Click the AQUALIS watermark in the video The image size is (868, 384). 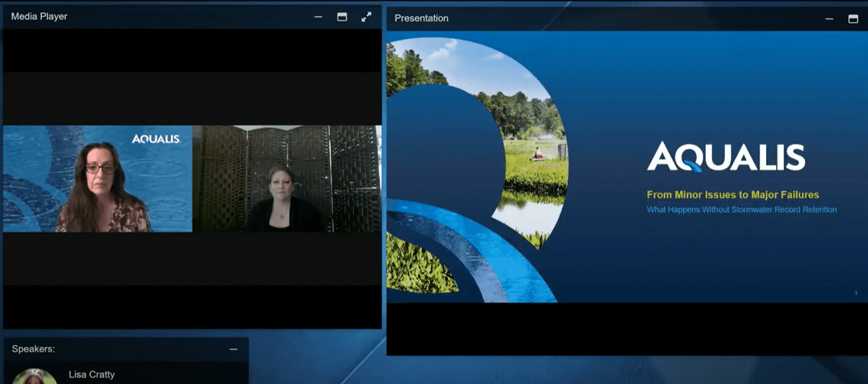pyautogui.click(x=156, y=139)
